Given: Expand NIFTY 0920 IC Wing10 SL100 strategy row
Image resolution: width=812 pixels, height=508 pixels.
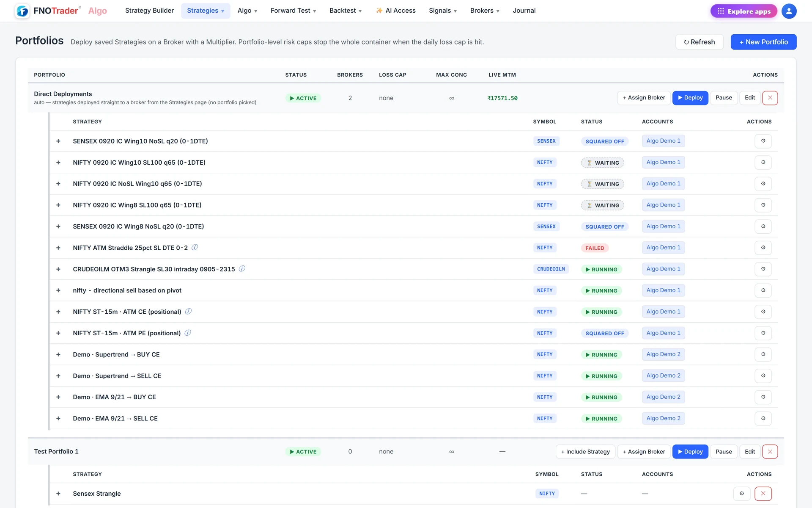Looking at the screenshot, I should point(58,162).
